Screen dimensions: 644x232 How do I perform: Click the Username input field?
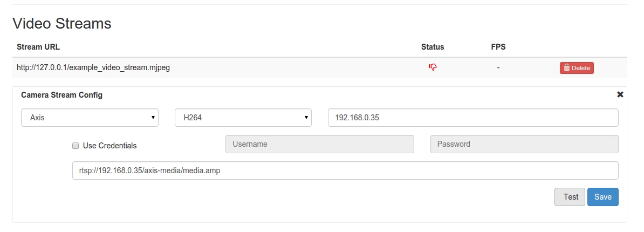tap(319, 144)
